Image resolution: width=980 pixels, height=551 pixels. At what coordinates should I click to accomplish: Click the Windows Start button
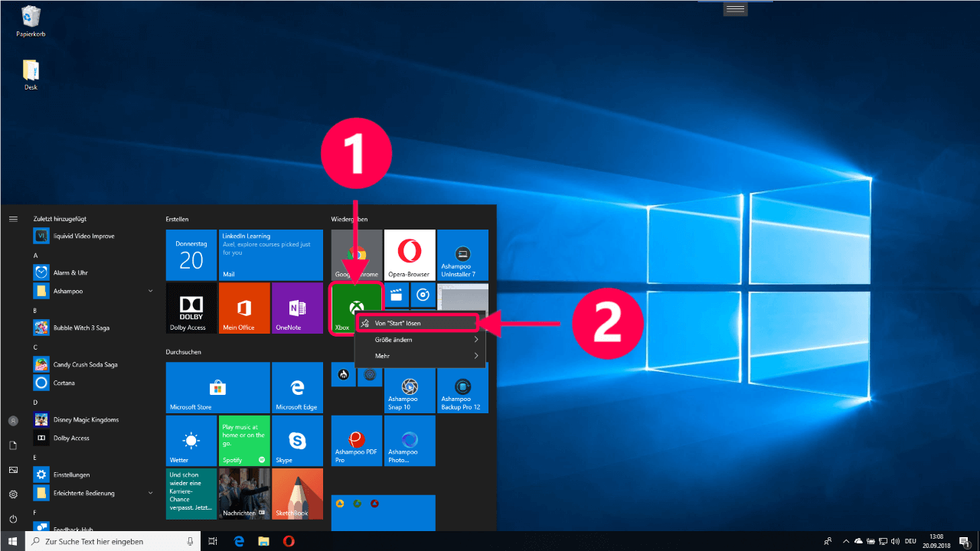click(x=12, y=541)
